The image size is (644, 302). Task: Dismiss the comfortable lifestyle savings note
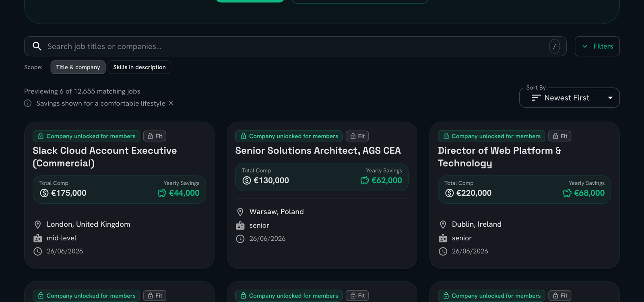click(171, 103)
